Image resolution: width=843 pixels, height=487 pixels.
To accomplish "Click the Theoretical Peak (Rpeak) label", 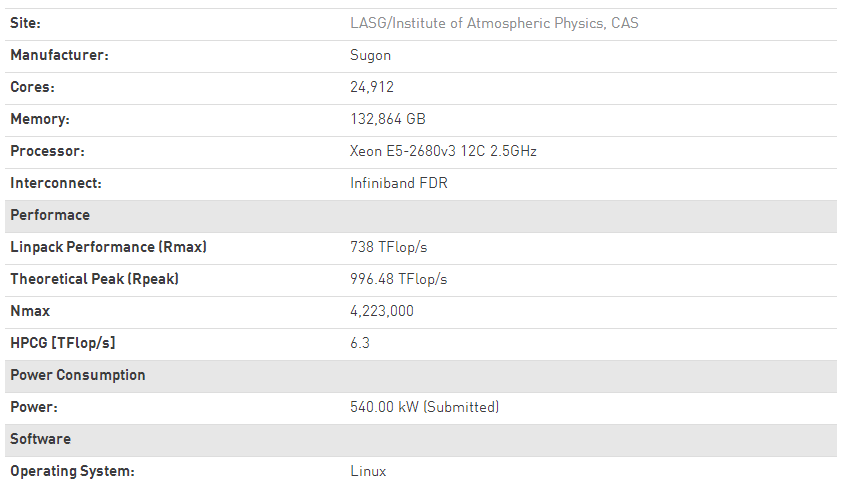I will (x=94, y=279).
